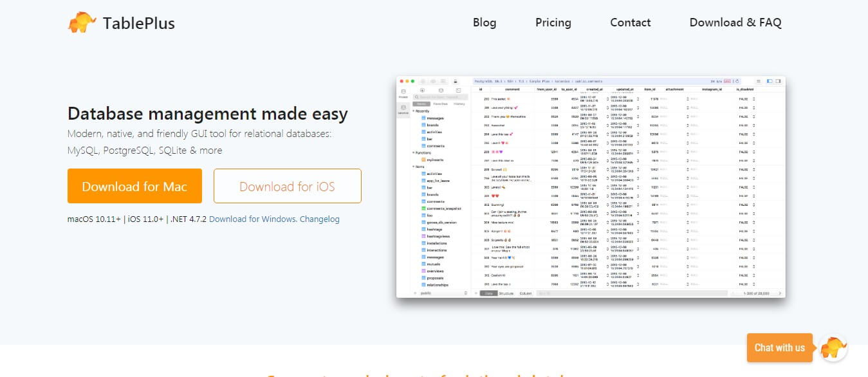This screenshot has height=377, width=868.
Task: Click the sidebar search field
Action: pyautogui.click(x=441, y=97)
